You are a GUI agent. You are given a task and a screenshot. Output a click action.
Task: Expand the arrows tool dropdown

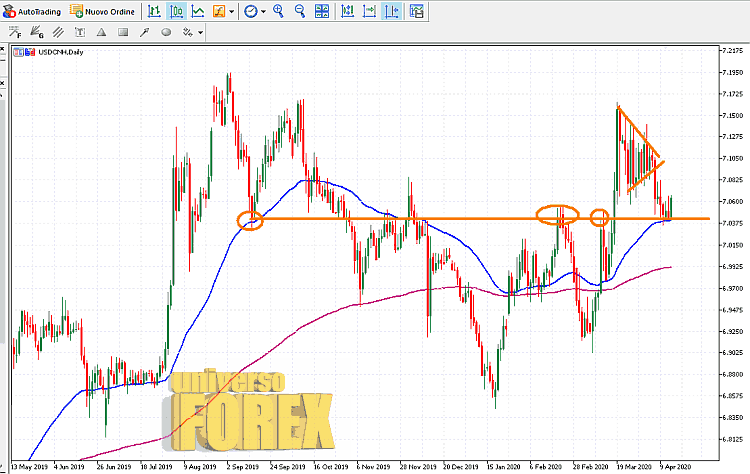[201, 33]
